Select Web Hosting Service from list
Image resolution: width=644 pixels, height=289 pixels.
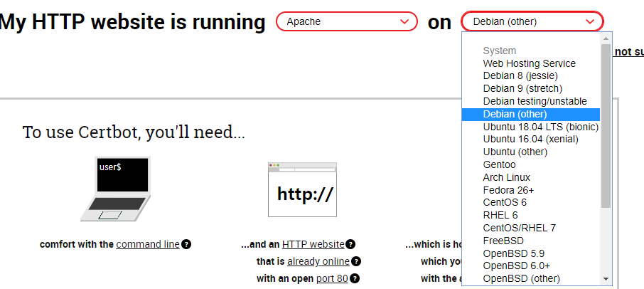pyautogui.click(x=531, y=64)
